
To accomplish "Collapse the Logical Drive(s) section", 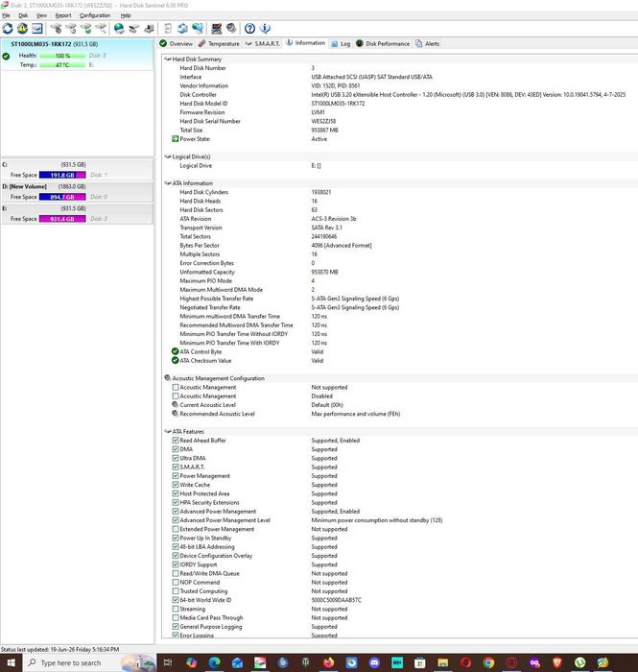I will [168, 156].
